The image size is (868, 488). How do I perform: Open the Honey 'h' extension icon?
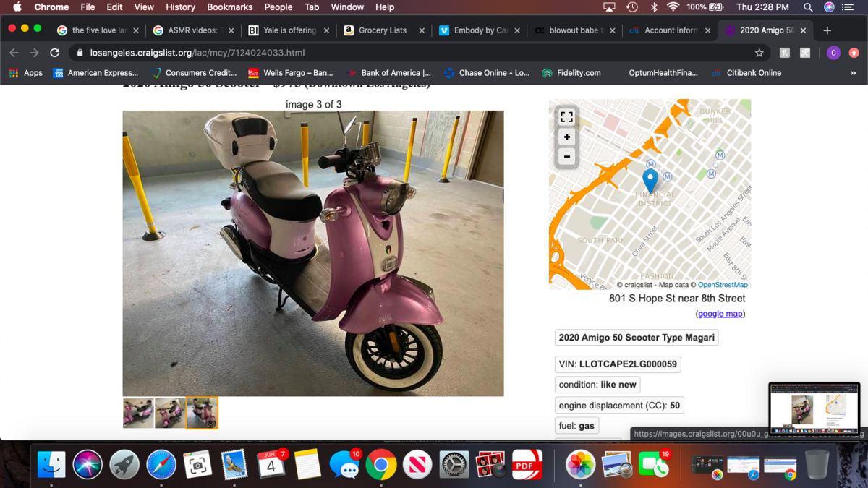tap(785, 53)
